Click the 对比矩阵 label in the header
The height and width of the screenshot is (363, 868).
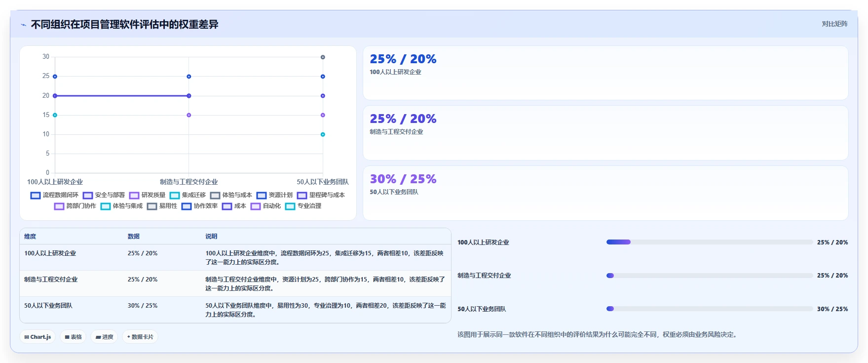click(834, 24)
